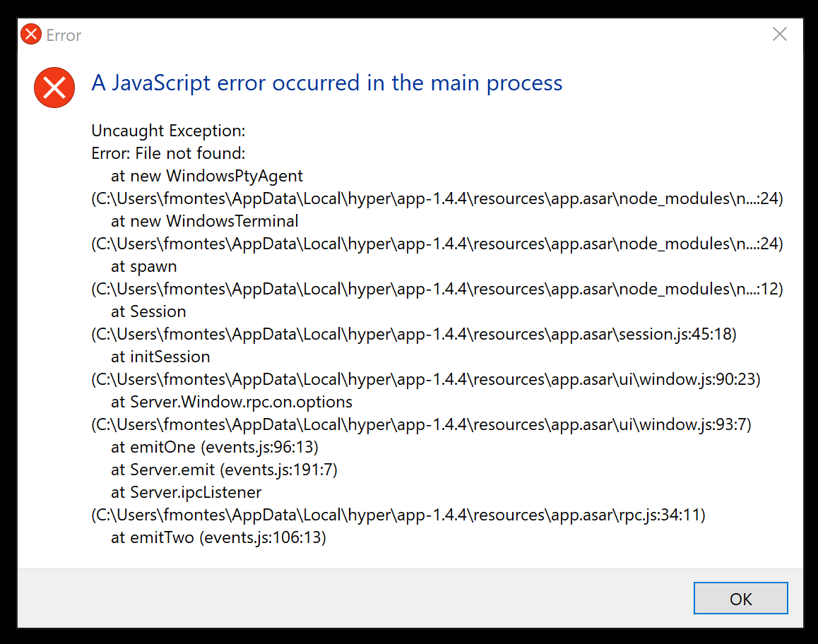The image size is (818, 644).
Task: Close the error dialog with the X
Action: 779,33
